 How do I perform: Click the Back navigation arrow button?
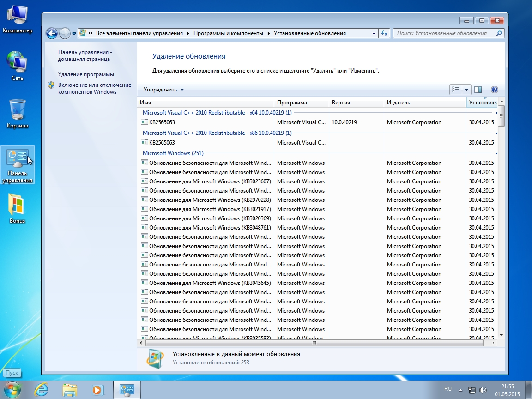click(52, 33)
